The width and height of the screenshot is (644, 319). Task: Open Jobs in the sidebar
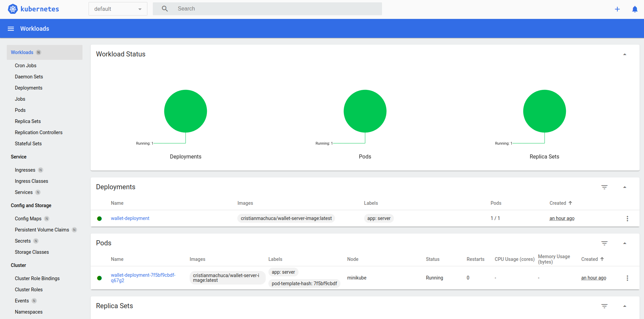[x=20, y=99]
